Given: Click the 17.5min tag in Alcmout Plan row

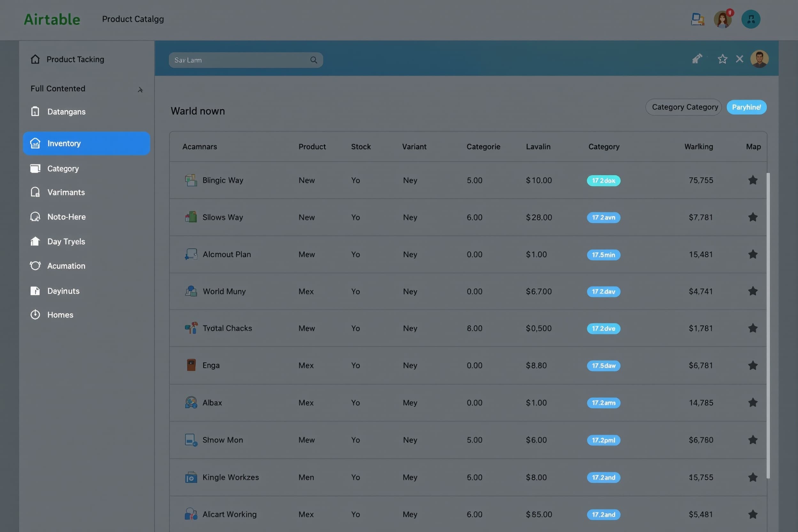Looking at the screenshot, I should (604, 255).
